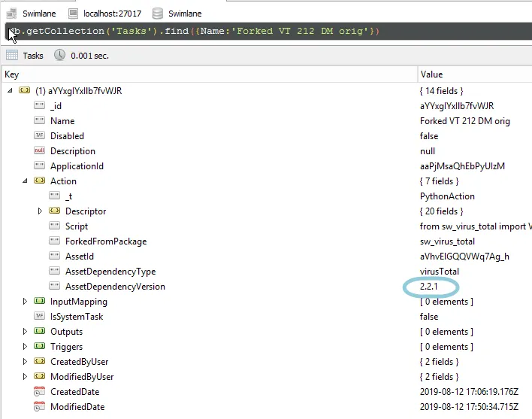Expand the Outputs array
This screenshot has width=532, height=419.
25,331
